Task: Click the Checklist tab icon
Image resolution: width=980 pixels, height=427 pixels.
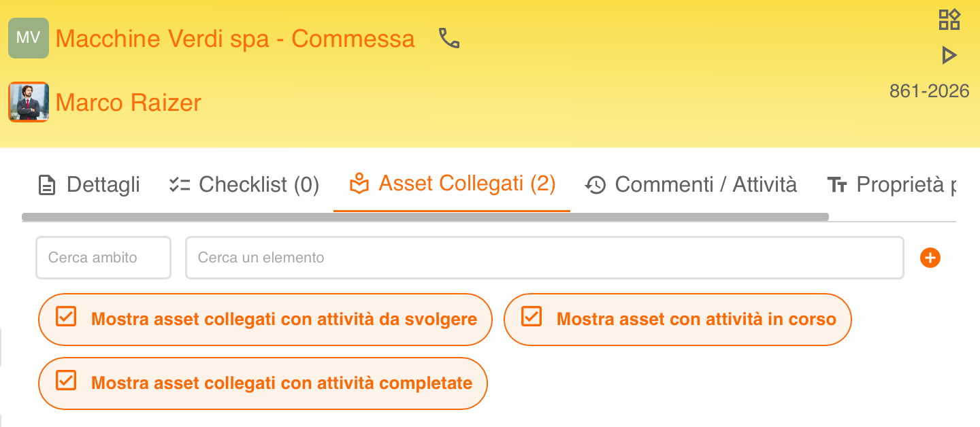Action: [x=180, y=185]
